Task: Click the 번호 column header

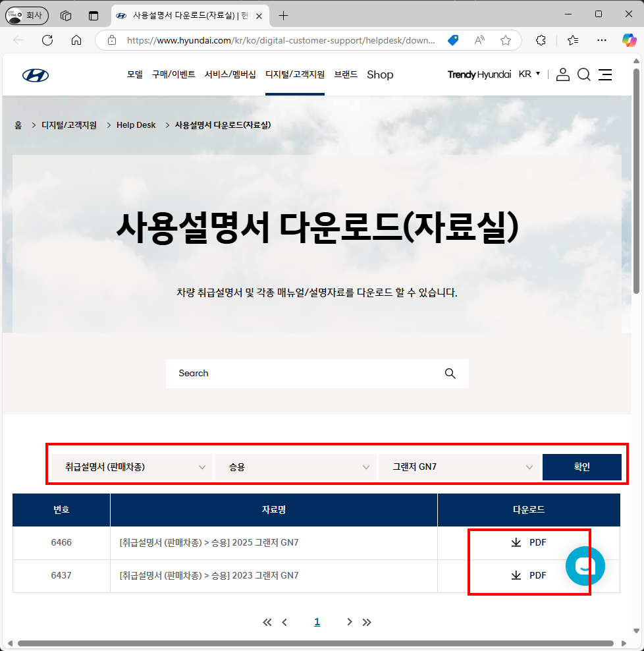Action: tap(61, 510)
